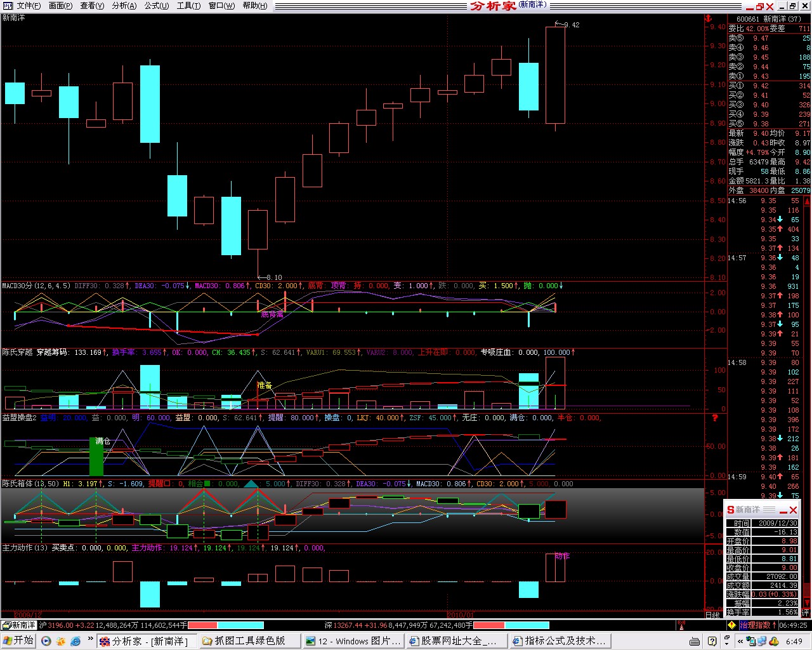Click the 益盟操盘2 indicator title
Screen dimensions: 812x650
pyautogui.click(x=20, y=418)
